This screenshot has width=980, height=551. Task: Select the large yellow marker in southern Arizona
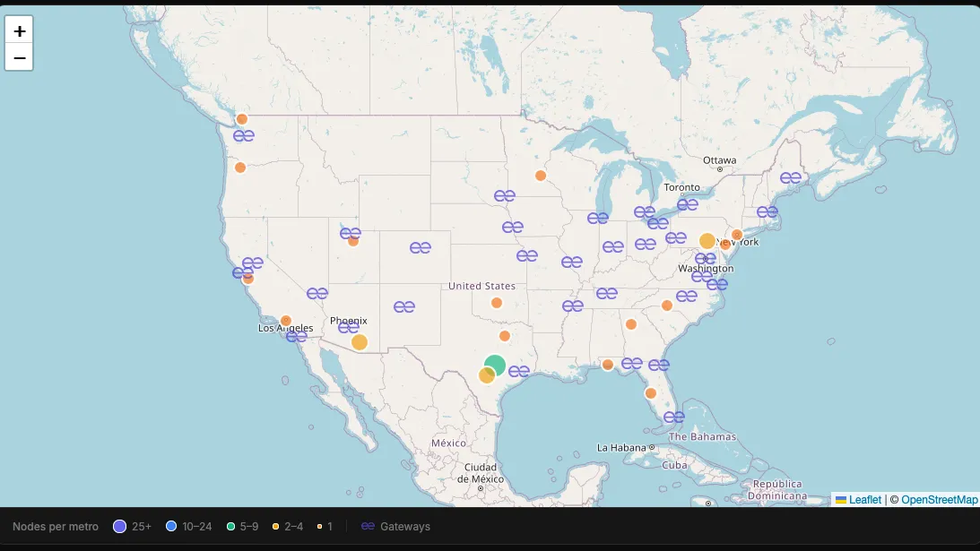coord(360,342)
